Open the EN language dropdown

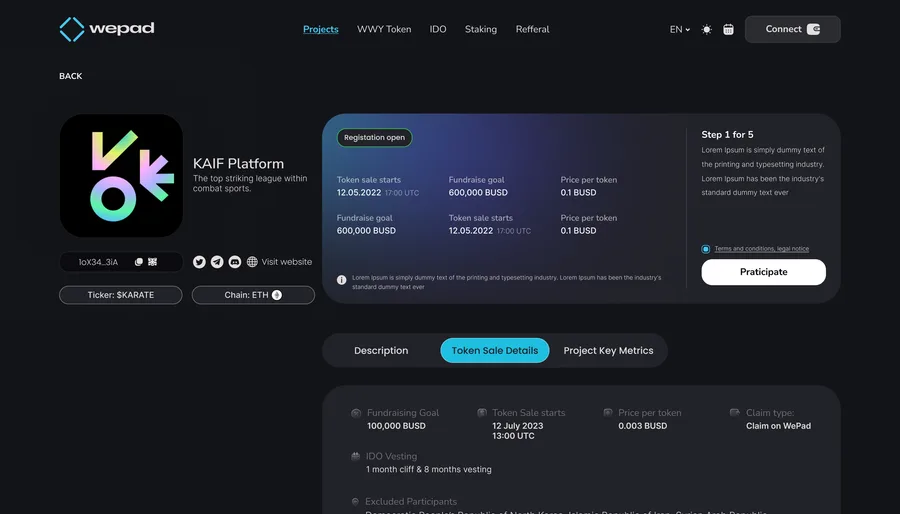click(x=680, y=29)
